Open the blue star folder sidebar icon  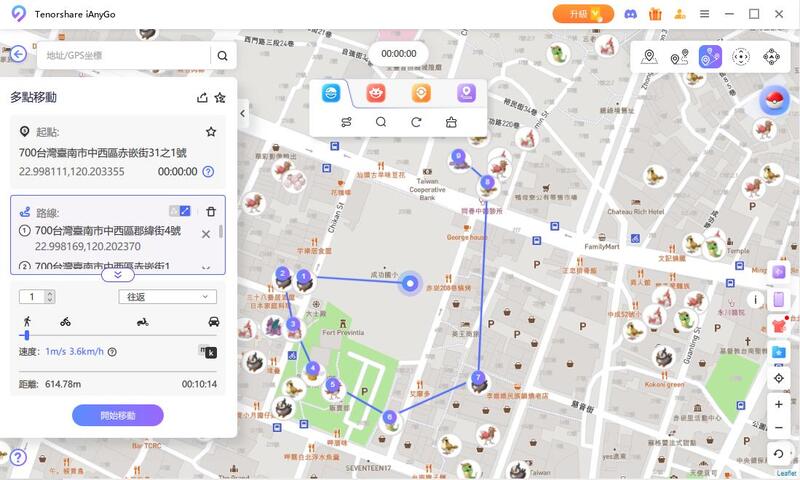pos(779,351)
